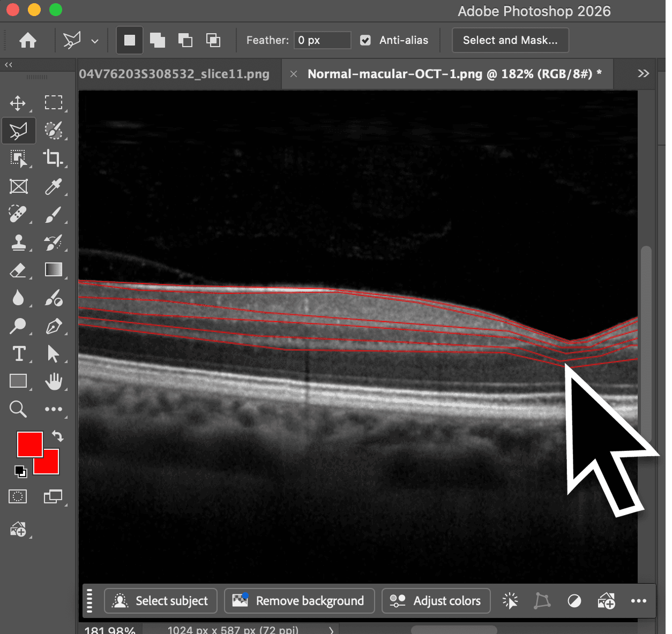Click the Adjust colors button
This screenshot has width=672, height=634.
point(436,601)
